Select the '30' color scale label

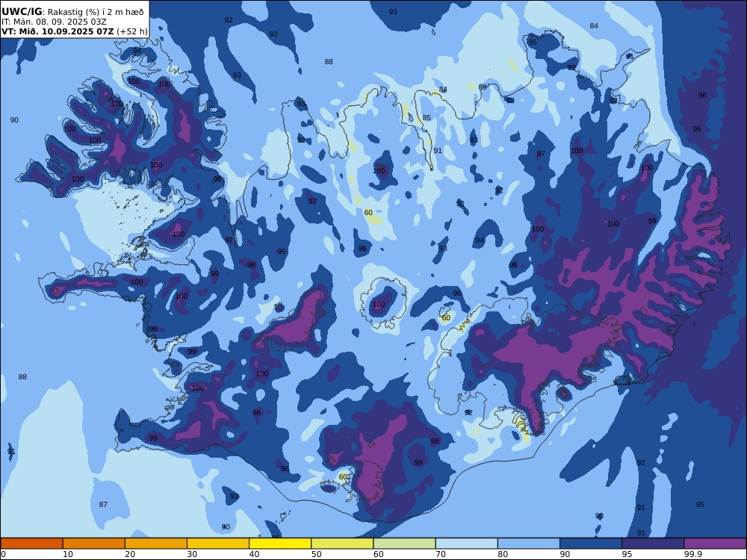[192, 554]
